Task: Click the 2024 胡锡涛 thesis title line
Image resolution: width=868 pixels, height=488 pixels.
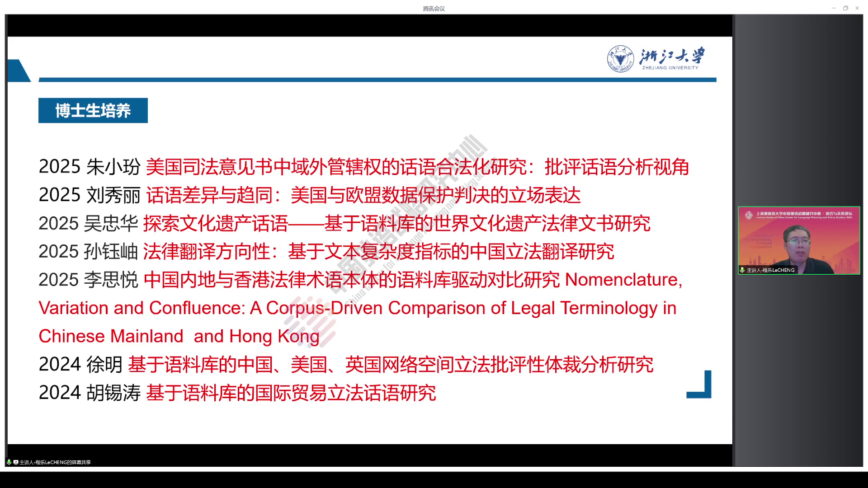Action: pyautogui.click(x=291, y=393)
